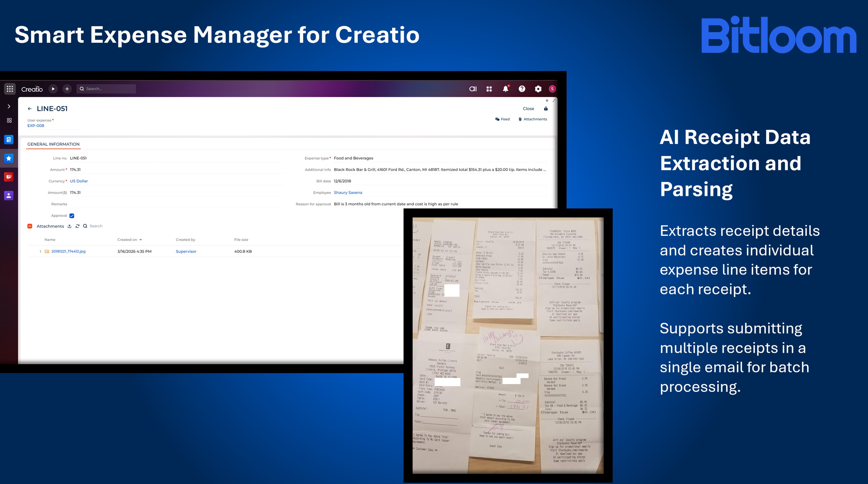The image size is (868, 484).
Task: Click the back arrow beside LINE-051
Action: point(30,109)
